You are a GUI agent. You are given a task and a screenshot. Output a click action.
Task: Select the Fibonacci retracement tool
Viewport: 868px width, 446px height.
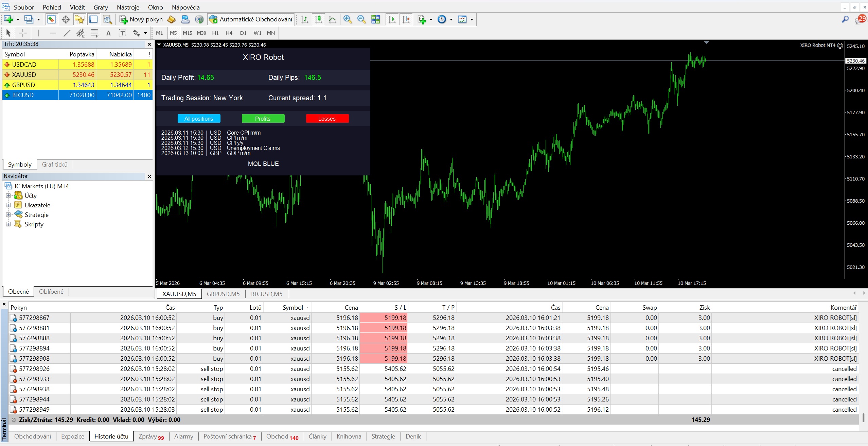point(94,33)
